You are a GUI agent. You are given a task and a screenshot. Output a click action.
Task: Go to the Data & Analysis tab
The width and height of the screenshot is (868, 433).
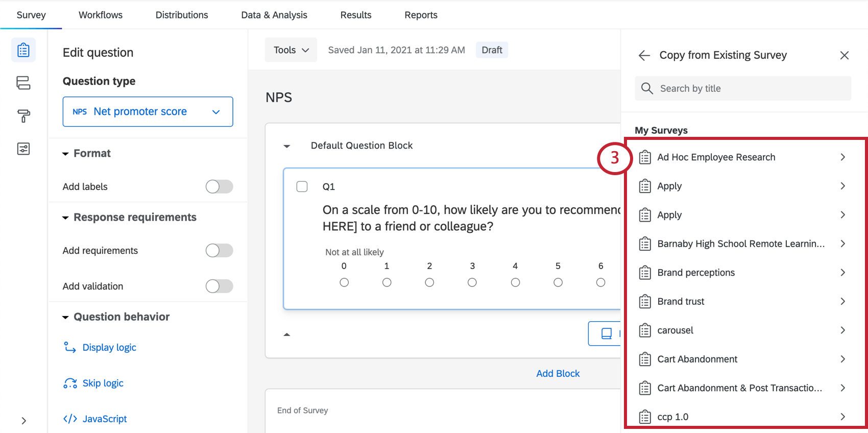click(274, 15)
